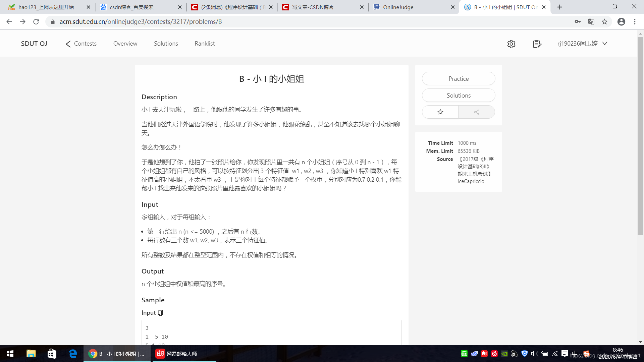The image size is (644, 362).
Task: Bookmark this page via the address bar star
Action: coord(604,21)
